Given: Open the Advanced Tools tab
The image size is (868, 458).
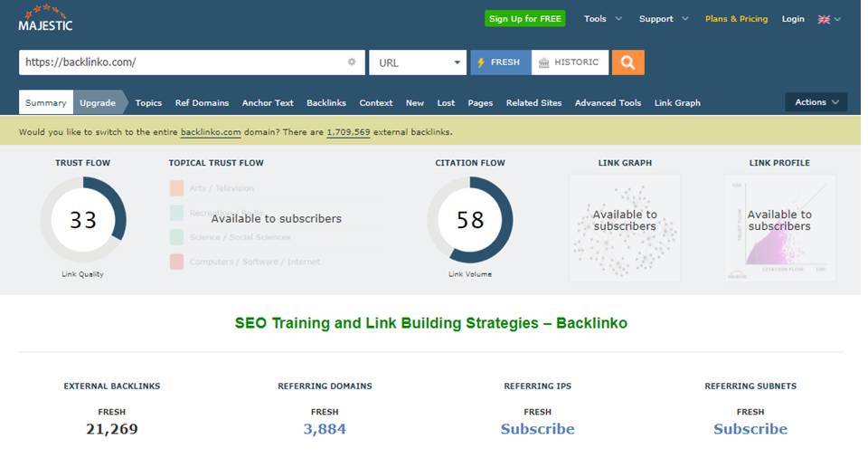Looking at the screenshot, I should (x=608, y=102).
